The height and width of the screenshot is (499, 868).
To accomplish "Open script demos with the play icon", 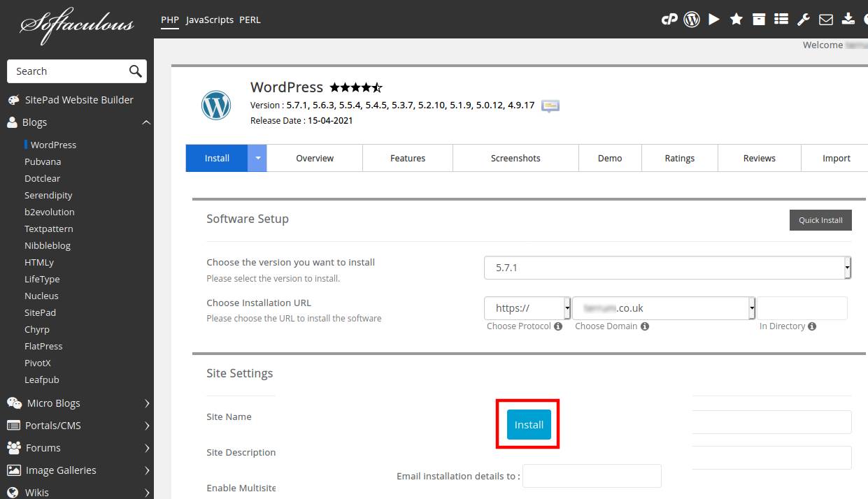I will coord(714,20).
